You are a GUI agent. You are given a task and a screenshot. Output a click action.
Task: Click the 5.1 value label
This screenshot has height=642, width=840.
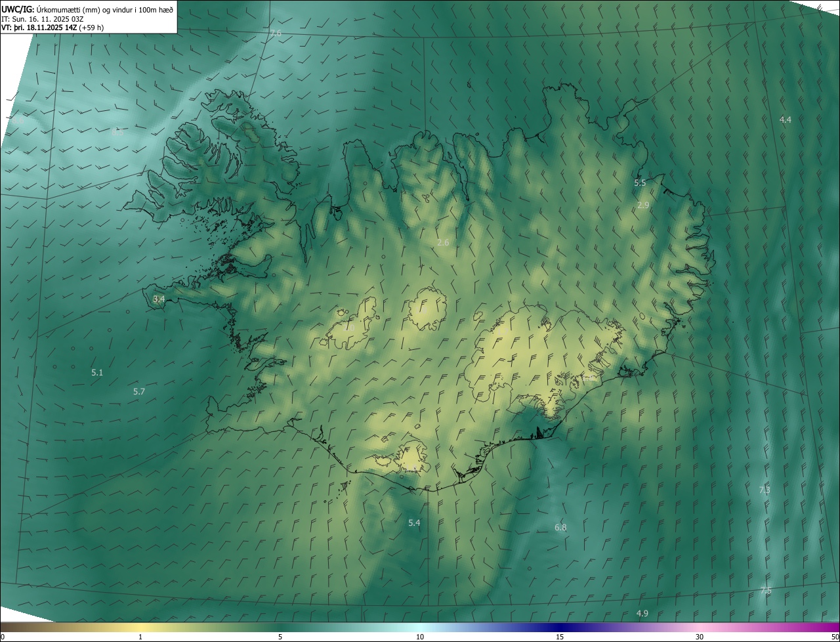click(x=97, y=372)
